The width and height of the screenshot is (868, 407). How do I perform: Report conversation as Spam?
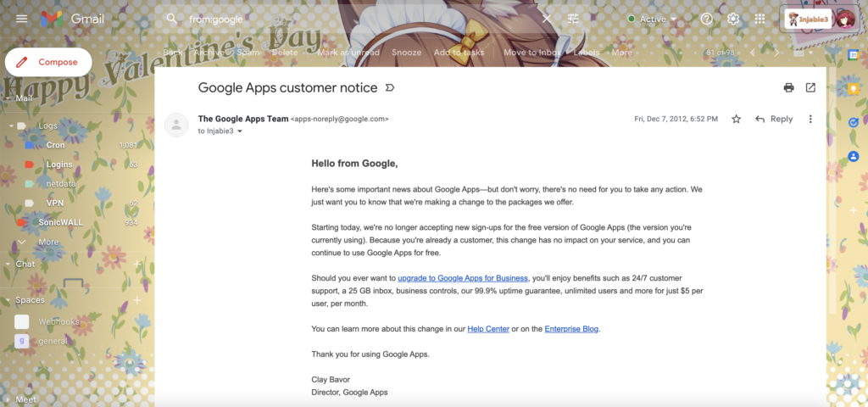(248, 53)
